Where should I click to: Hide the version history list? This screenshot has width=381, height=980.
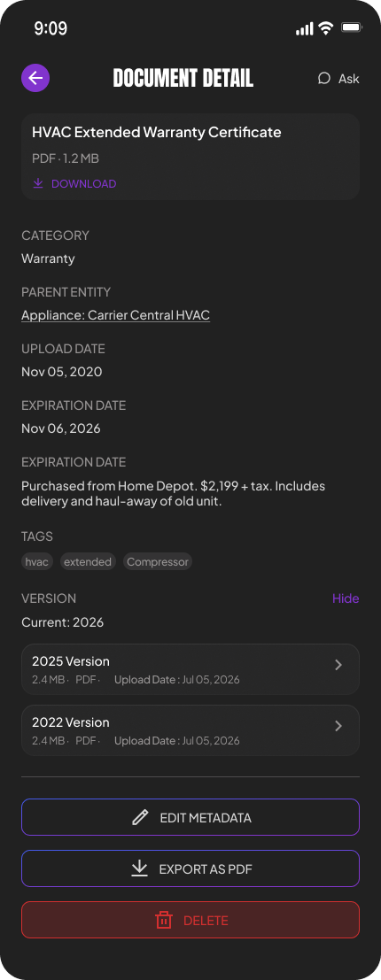click(346, 598)
